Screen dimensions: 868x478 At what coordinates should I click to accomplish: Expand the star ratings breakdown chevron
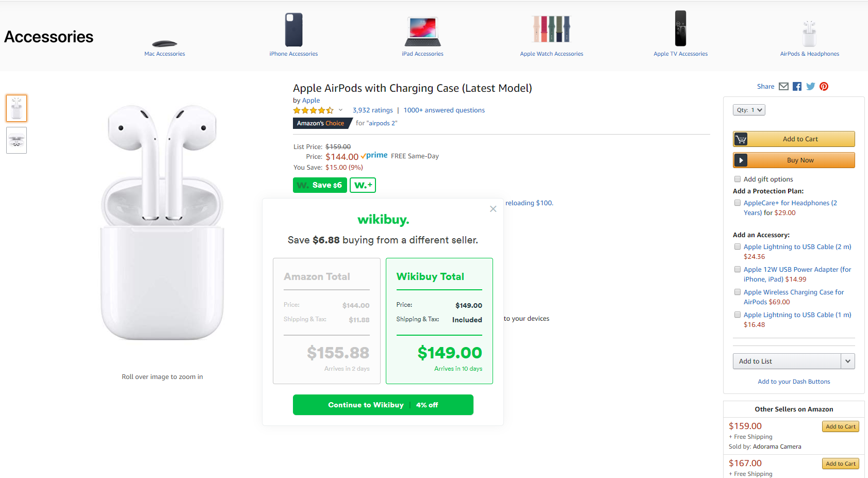(x=340, y=110)
